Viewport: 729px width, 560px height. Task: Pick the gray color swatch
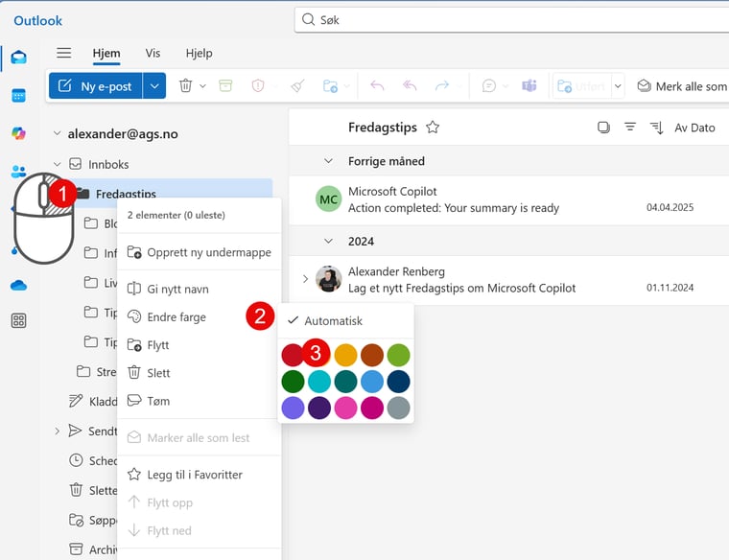(398, 408)
